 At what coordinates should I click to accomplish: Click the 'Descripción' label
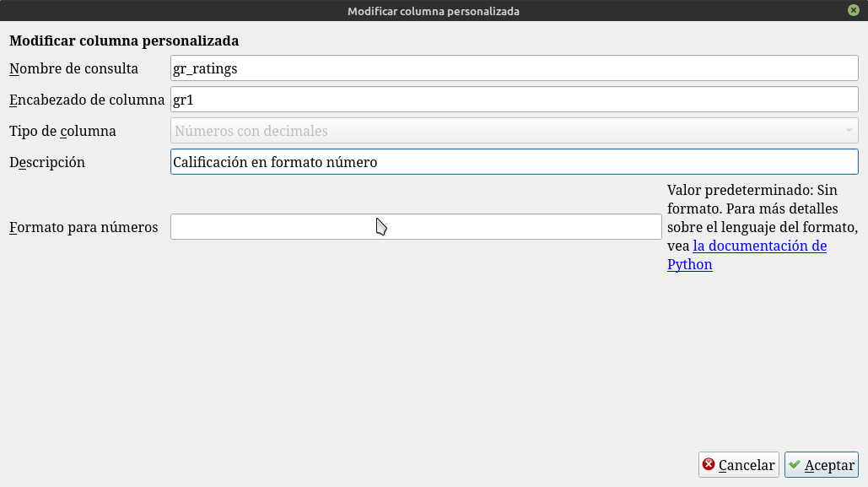coord(47,162)
